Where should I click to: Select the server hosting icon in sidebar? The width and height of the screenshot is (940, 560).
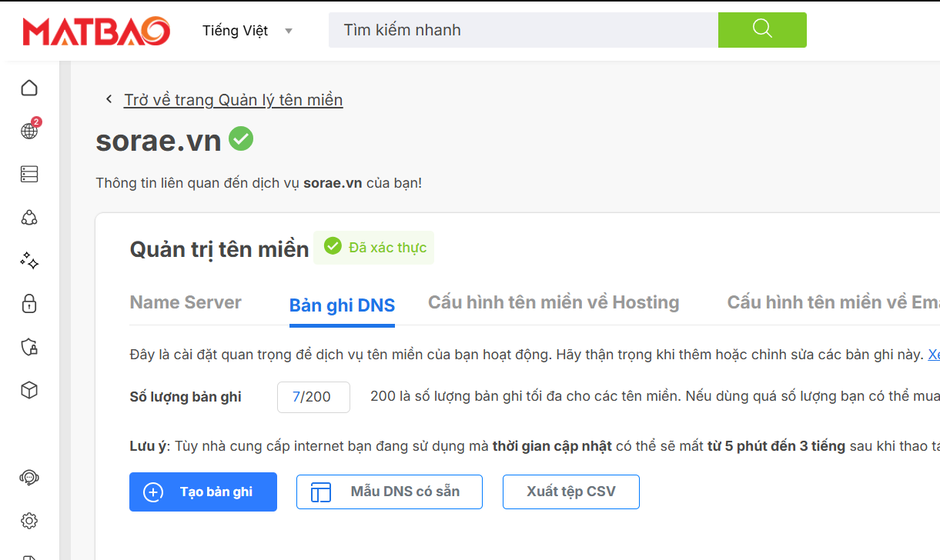pos(29,174)
